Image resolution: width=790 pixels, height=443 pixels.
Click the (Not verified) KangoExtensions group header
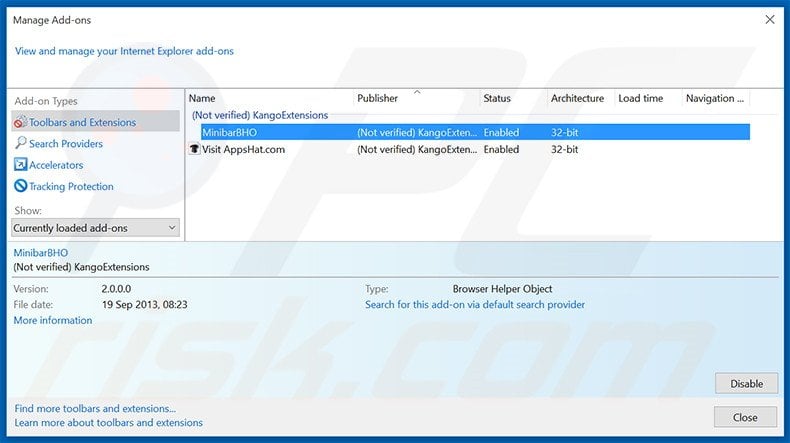tap(260, 115)
